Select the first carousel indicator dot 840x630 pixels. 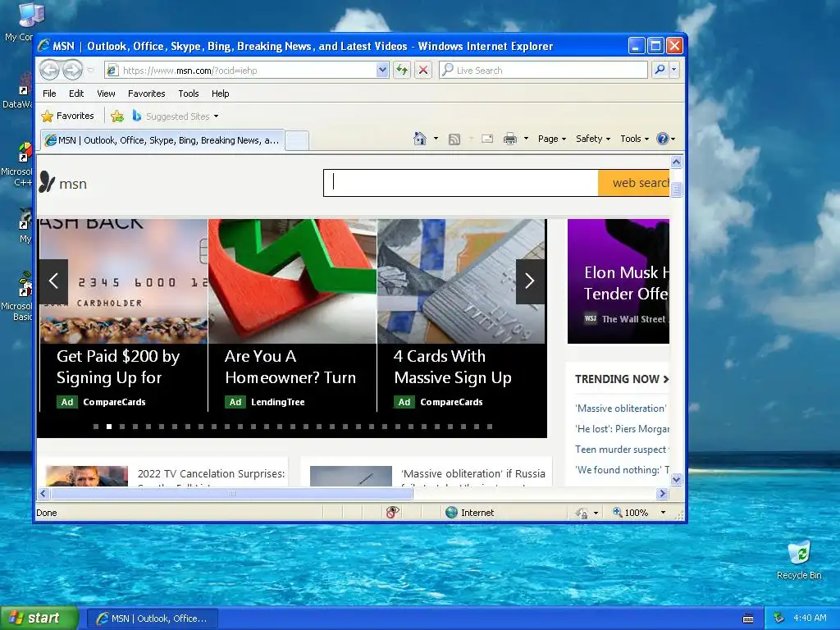coord(96,427)
